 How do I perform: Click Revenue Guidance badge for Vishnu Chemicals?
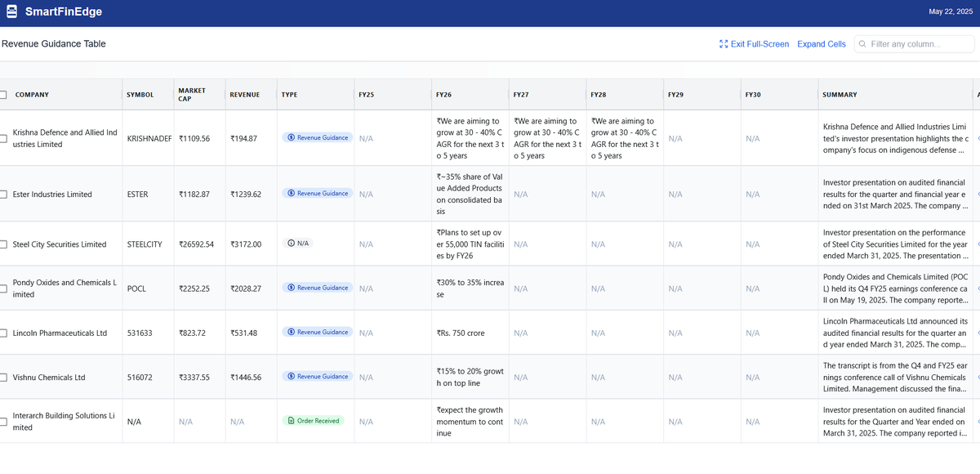(x=318, y=377)
